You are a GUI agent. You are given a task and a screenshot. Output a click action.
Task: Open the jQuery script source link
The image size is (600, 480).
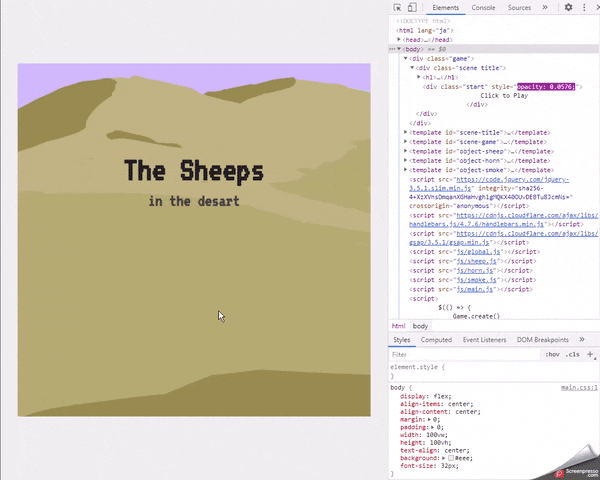(x=512, y=180)
